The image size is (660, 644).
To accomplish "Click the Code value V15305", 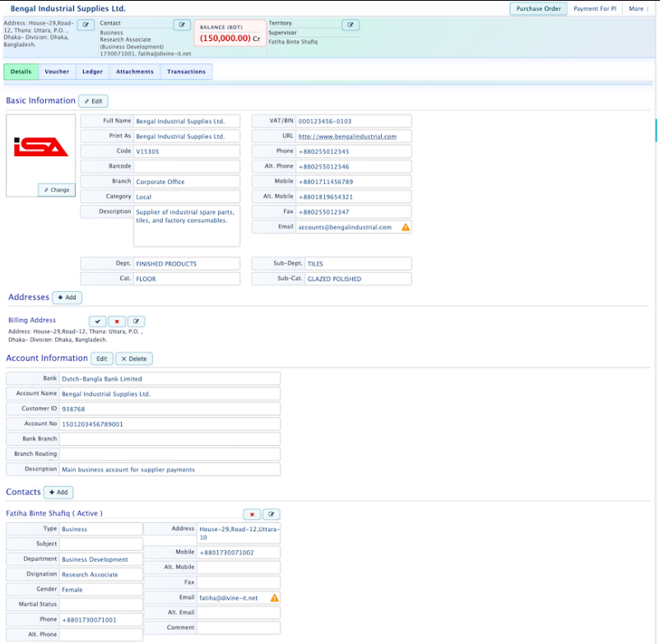I will (187, 151).
